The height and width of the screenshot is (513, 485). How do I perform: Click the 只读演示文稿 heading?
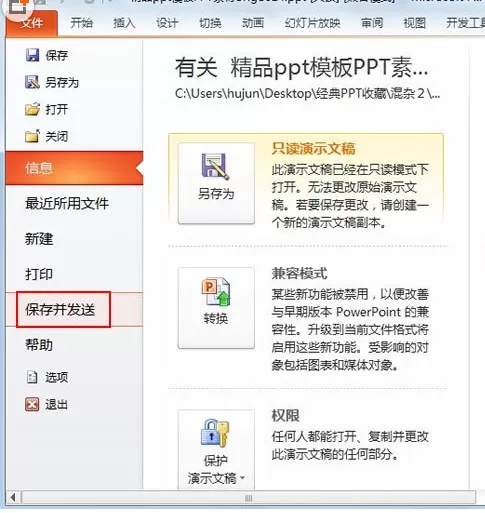313,149
